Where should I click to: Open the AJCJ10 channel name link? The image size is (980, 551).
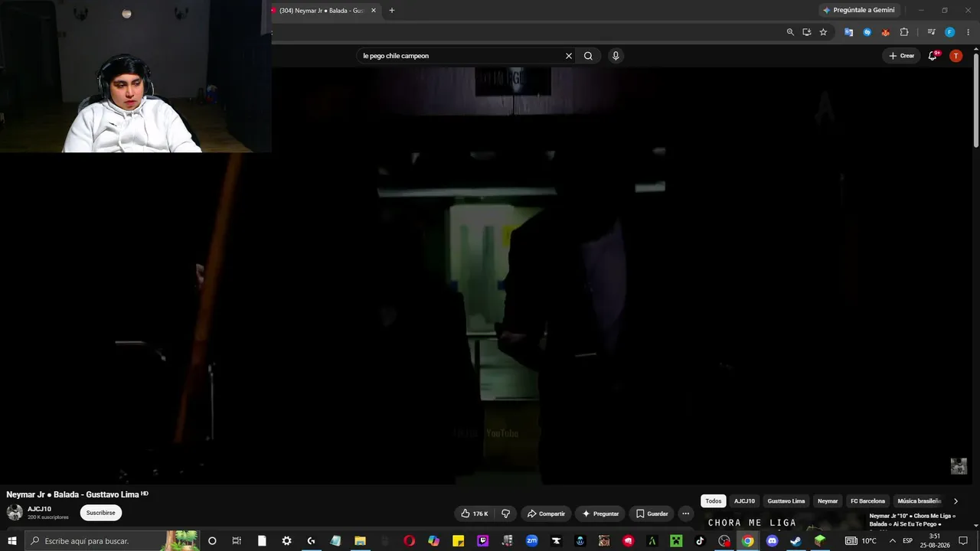coord(40,509)
